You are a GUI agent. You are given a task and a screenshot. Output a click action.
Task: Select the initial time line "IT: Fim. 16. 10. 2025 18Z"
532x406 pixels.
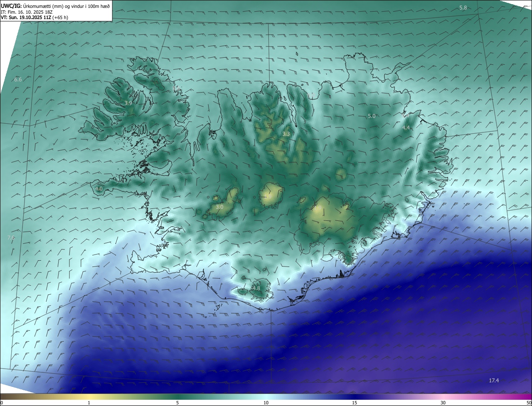27,12
